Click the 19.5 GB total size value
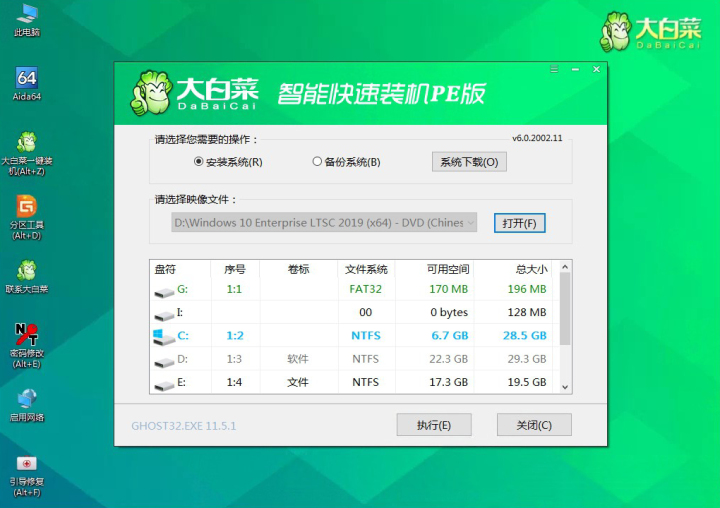The image size is (720, 508). click(527, 382)
